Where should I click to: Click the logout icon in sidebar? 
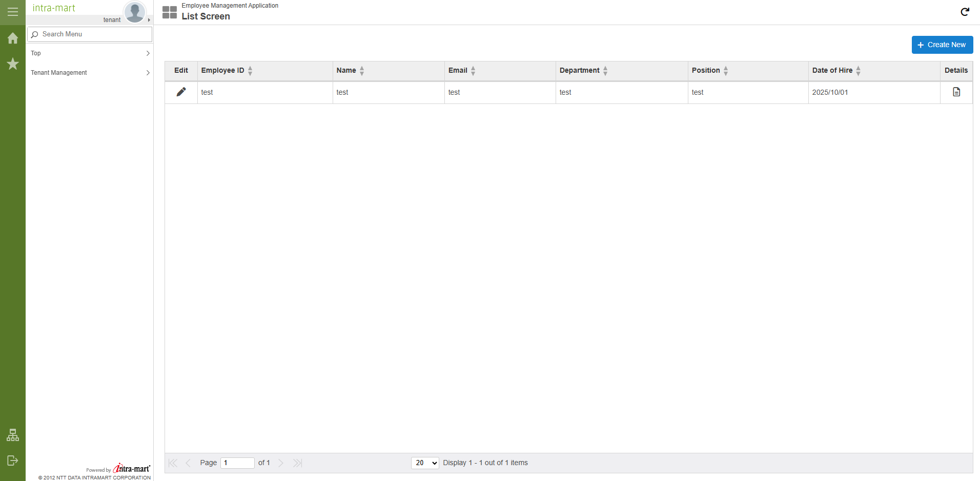[x=13, y=461]
